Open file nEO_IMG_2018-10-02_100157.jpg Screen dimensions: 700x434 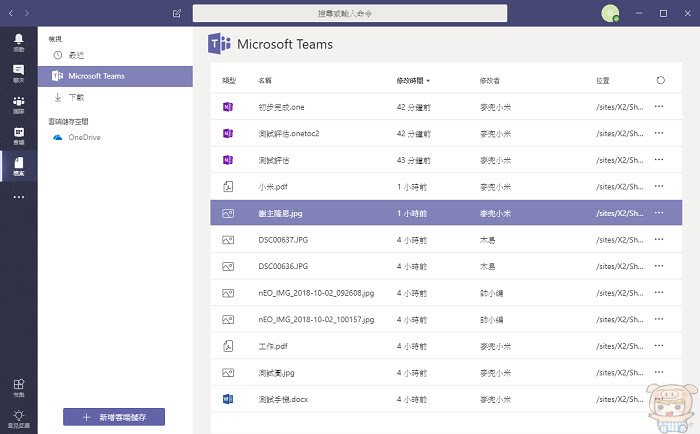(x=316, y=319)
